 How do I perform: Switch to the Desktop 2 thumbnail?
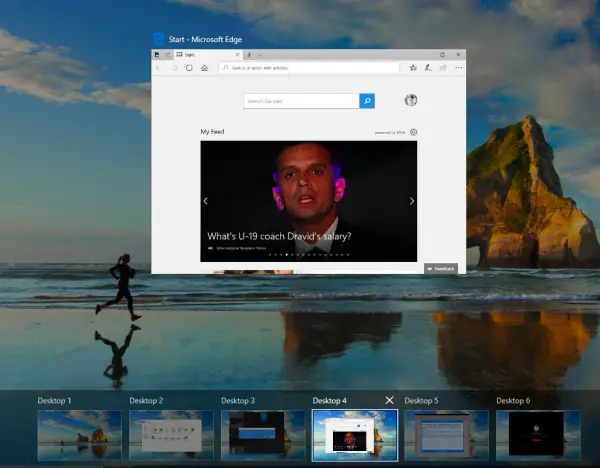click(x=171, y=435)
